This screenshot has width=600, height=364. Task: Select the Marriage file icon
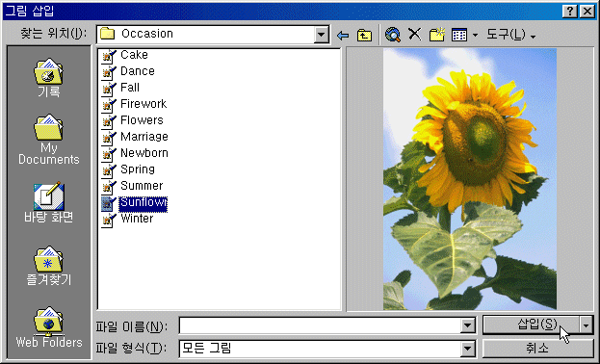point(108,138)
